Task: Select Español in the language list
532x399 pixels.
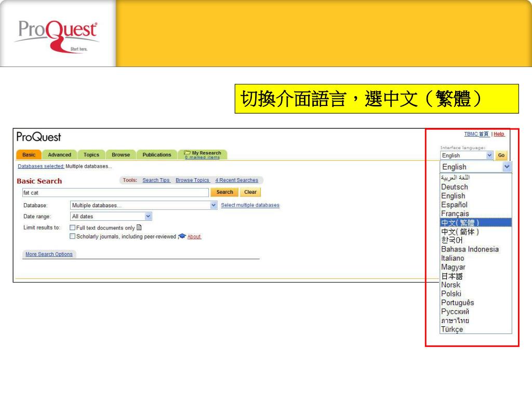Action: (x=476, y=205)
